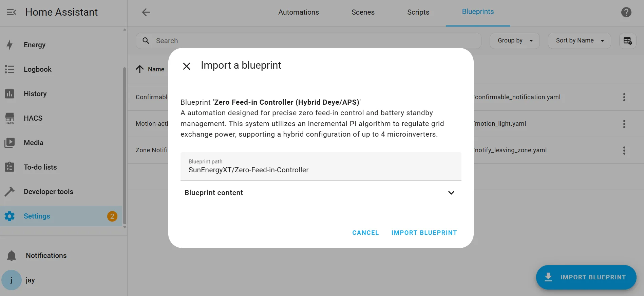Open table settings icon

pyautogui.click(x=627, y=41)
